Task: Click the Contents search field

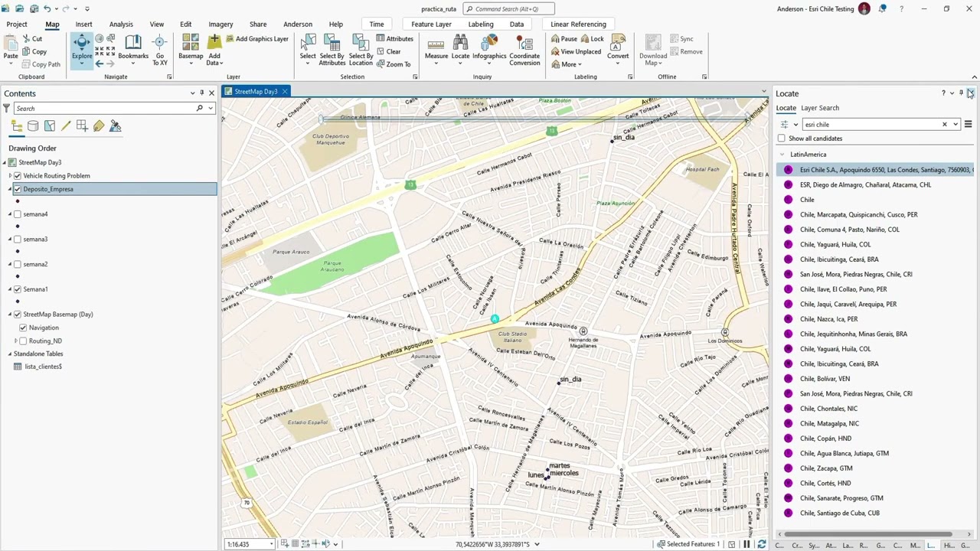Action: tap(104, 109)
